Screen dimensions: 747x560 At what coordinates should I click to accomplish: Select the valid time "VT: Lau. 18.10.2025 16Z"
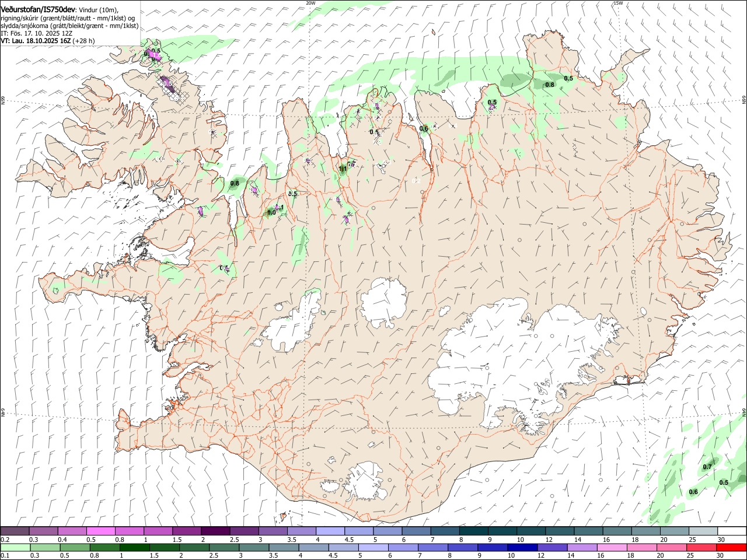tap(36, 41)
